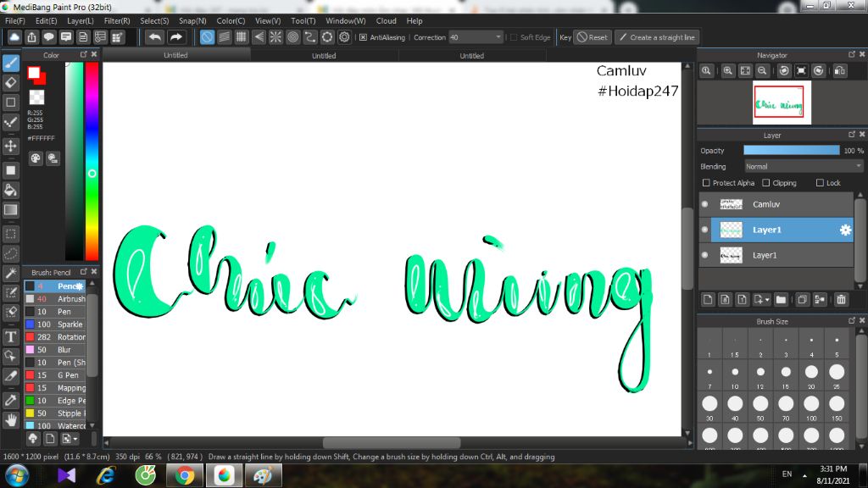Hide the bottom Layer1 layer
868x488 pixels.
(704, 255)
